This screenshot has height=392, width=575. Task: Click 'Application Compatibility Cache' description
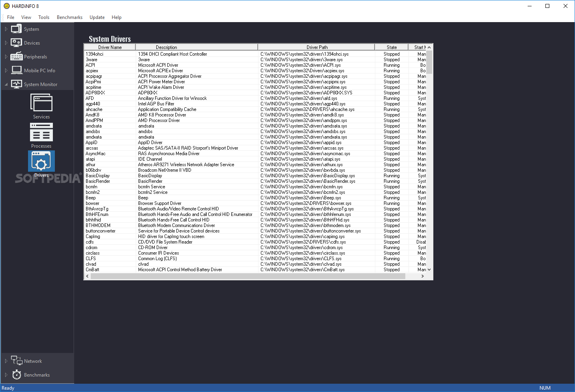coord(167,109)
